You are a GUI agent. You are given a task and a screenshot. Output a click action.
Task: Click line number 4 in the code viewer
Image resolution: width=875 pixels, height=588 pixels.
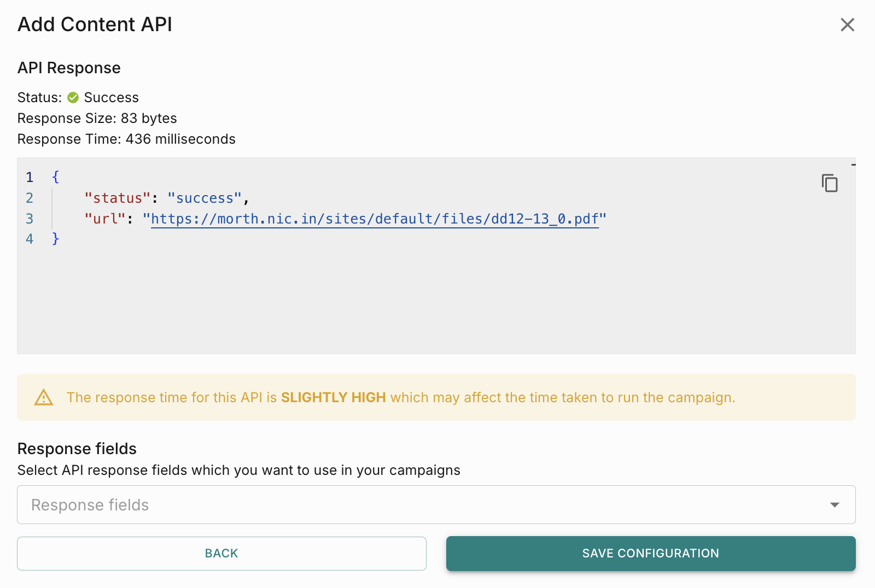click(30, 239)
